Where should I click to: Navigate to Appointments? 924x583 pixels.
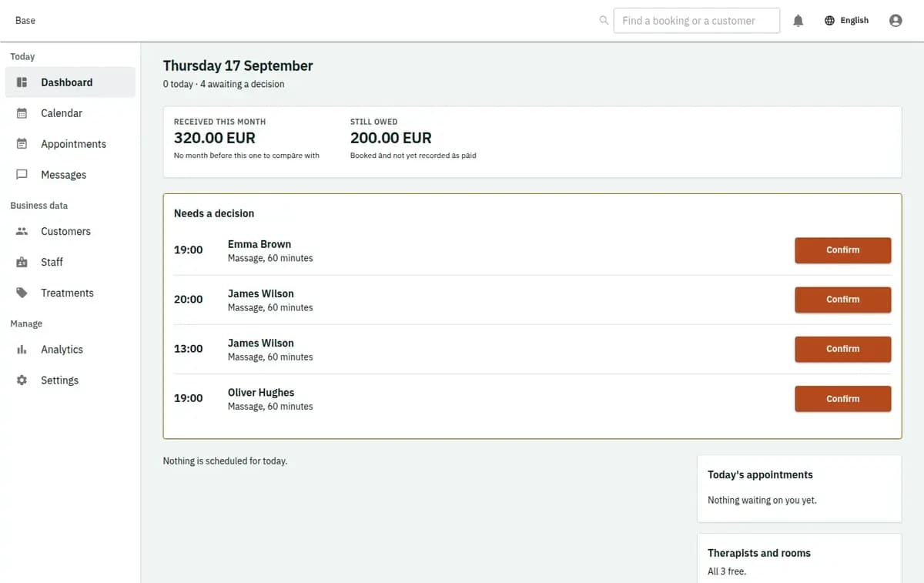point(70,144)
